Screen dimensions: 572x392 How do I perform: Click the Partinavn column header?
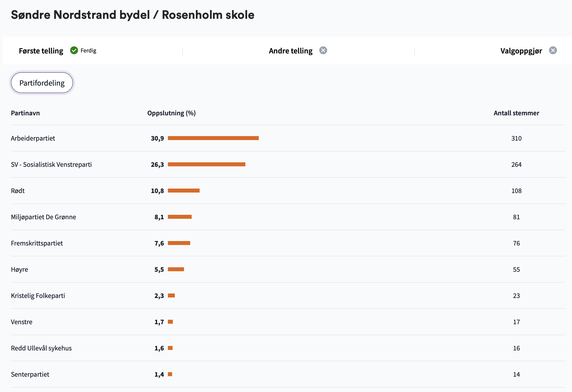pyautogui.click(x=25, y=113)
